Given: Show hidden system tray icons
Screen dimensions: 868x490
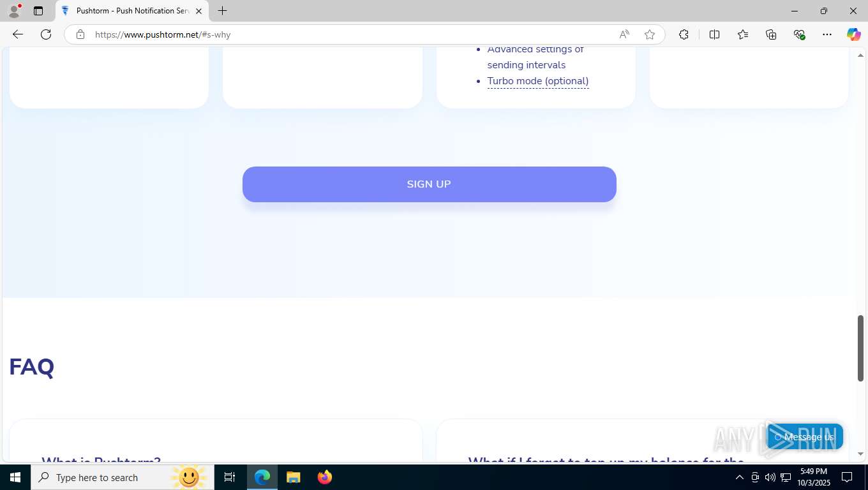Looking at the screenshot, I should [x=739, y=477].
